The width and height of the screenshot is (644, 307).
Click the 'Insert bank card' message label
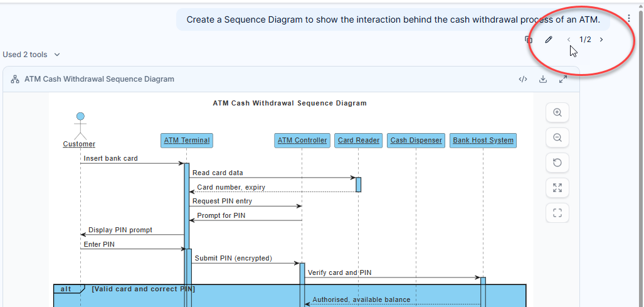pyautogui.click(x=111, y=158)
